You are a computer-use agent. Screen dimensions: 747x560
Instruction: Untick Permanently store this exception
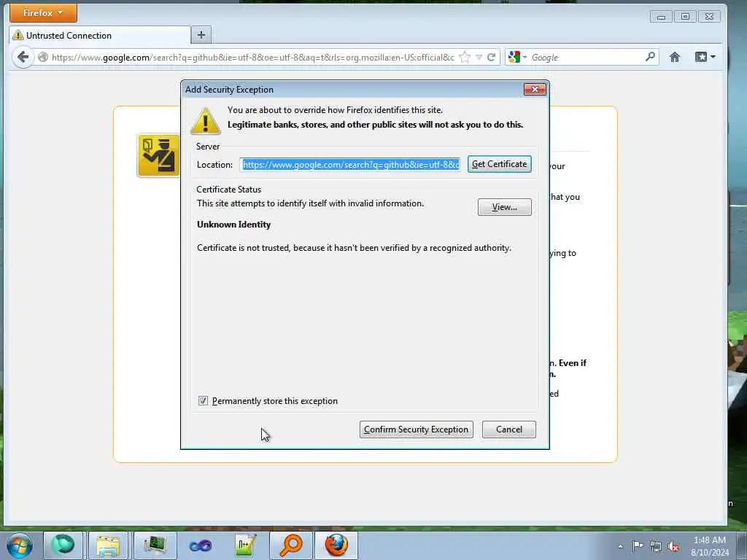tap(203, 401)
